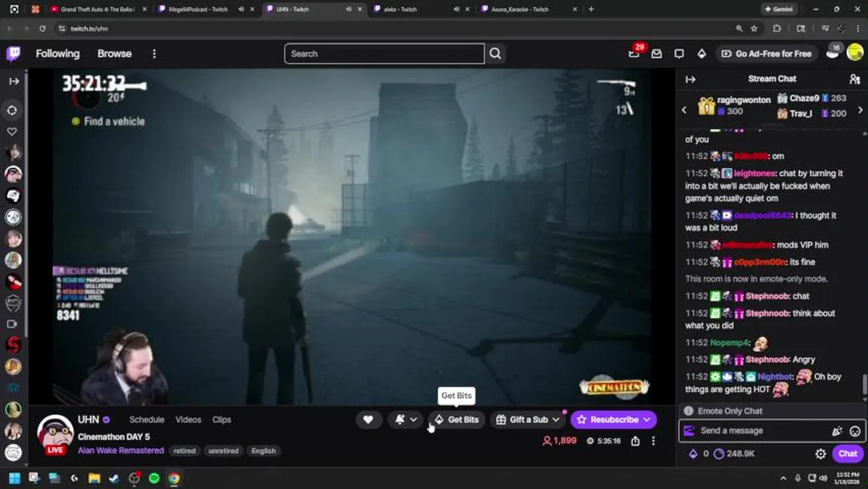Open the inbox notifications envelope icon
The height and width of the screenshot is (489, 868).
tap(656, 54)
